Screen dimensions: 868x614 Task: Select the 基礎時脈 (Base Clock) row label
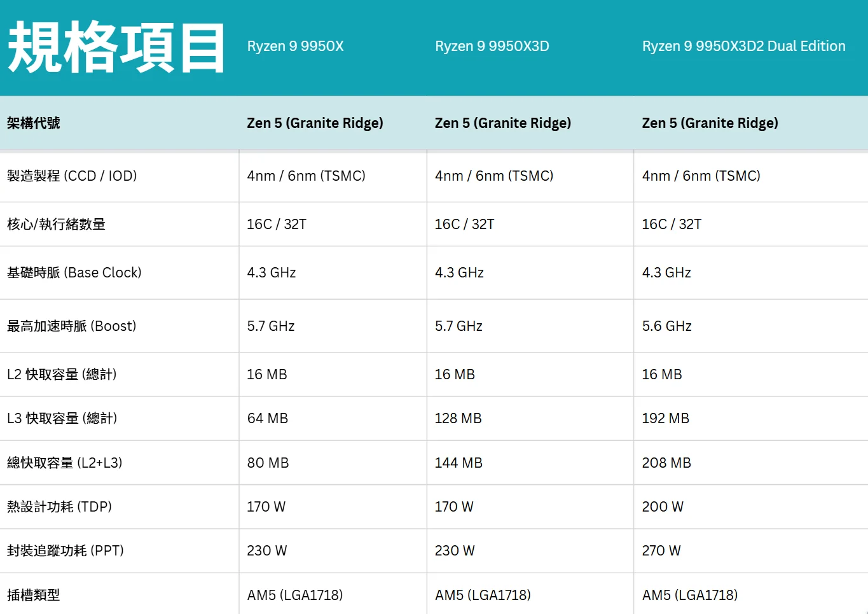point(74,273)
